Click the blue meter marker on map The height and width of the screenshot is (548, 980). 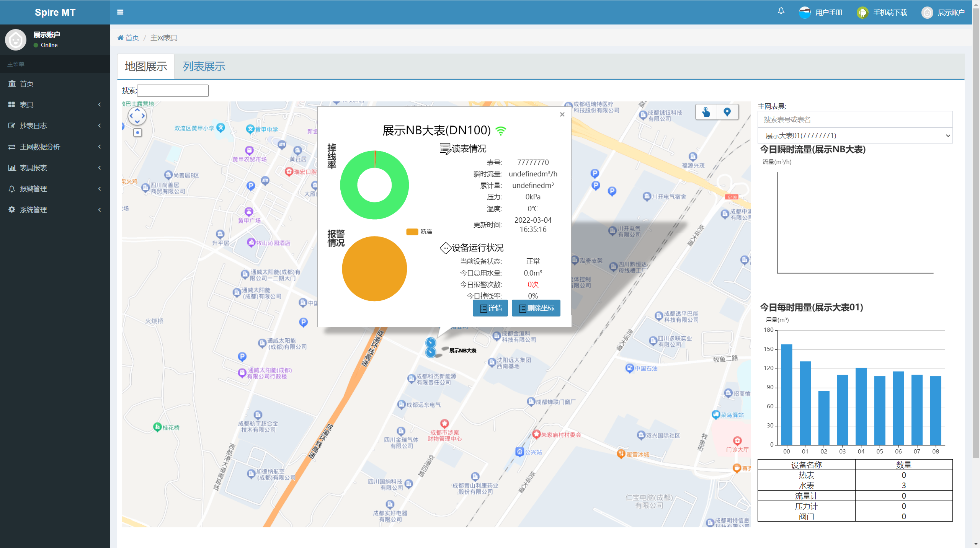[431, 342]
